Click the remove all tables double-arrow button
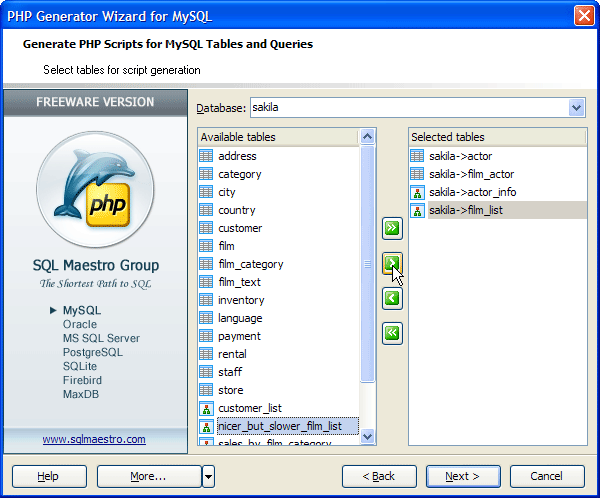This screenshot has width=600, height=498. point(392,333)
